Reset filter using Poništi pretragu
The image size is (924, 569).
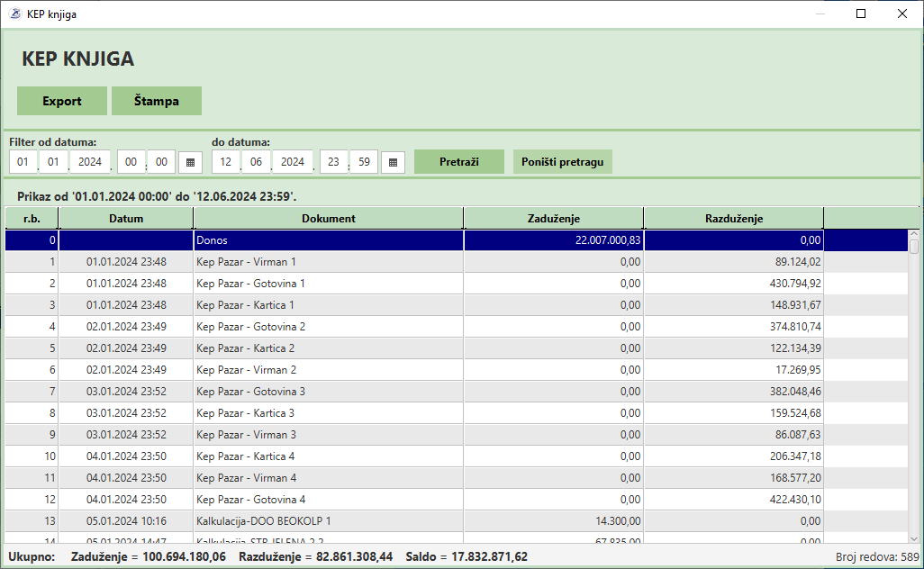point(562,162)
